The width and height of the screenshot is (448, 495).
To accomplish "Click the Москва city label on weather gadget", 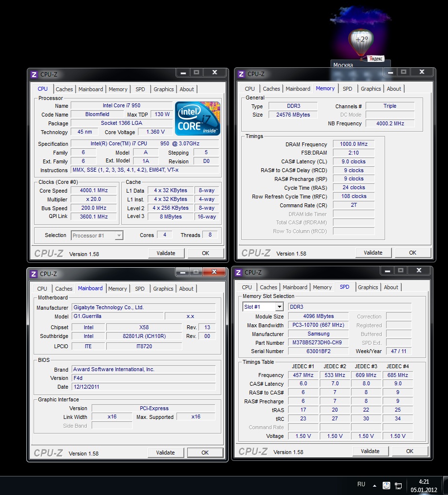I will [343, 65].
